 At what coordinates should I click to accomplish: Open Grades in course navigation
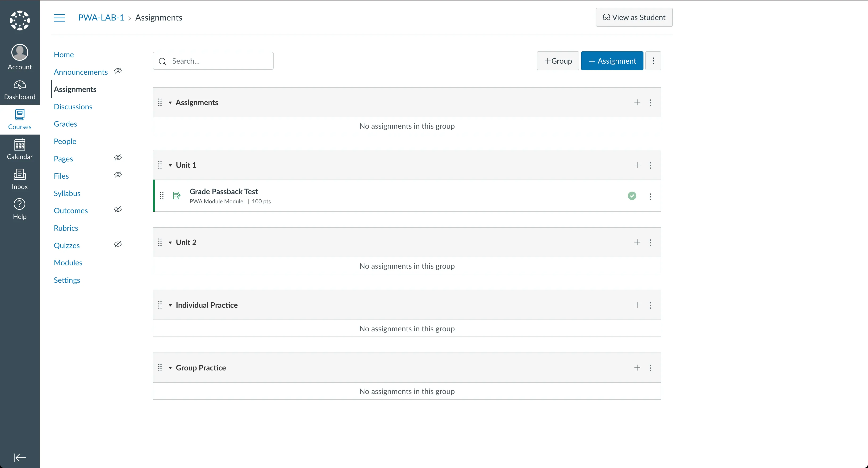(65, 124)
